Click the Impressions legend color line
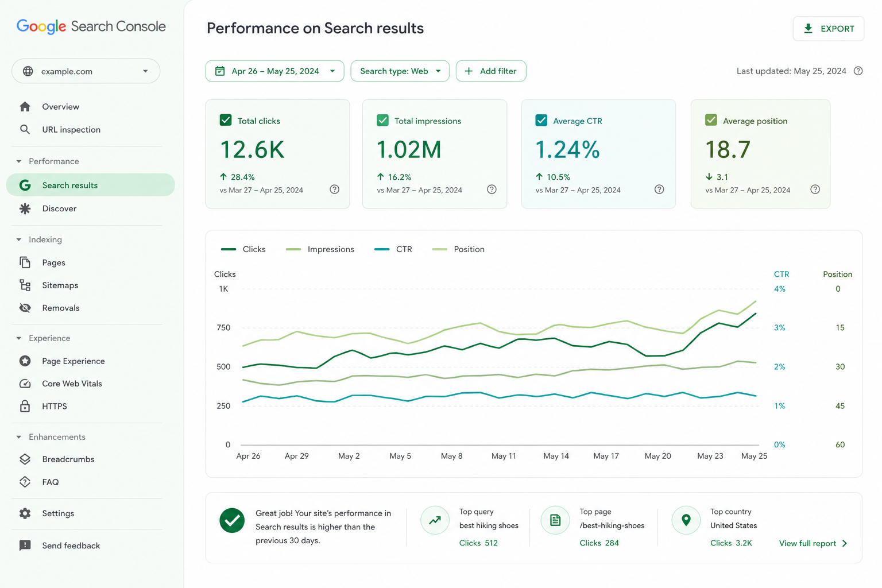Image resolution: width=882 pixels, height=588 pixels. click(x=293, y=249)
